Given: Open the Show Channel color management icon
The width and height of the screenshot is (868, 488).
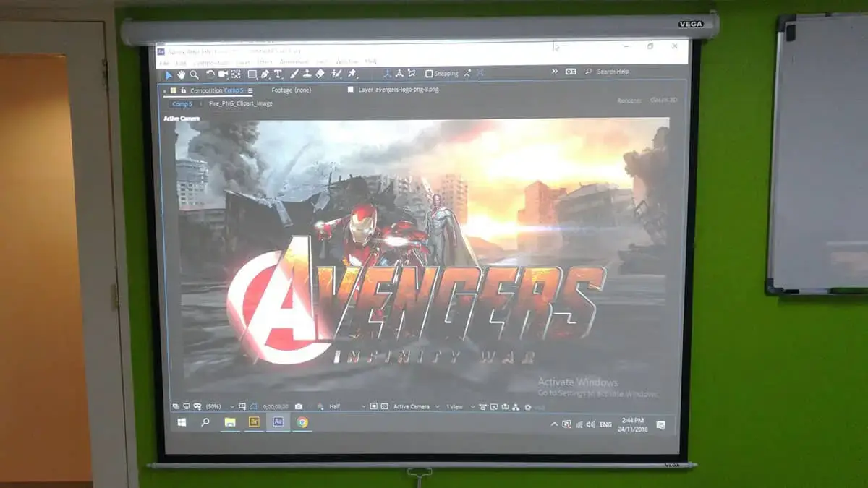Looking at the screenshot, I should tap(320, 406).
